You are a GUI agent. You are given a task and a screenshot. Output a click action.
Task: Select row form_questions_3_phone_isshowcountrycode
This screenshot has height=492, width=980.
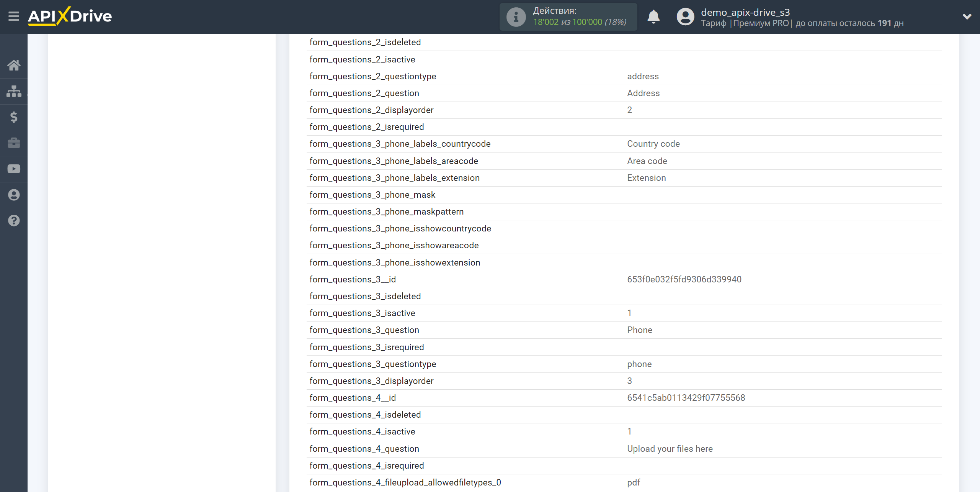coord(624,228)
